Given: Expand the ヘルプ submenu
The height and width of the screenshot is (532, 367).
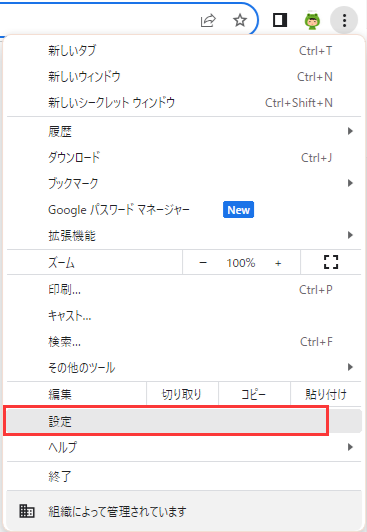Looking at the screenshot, I should tap(184, 447).
